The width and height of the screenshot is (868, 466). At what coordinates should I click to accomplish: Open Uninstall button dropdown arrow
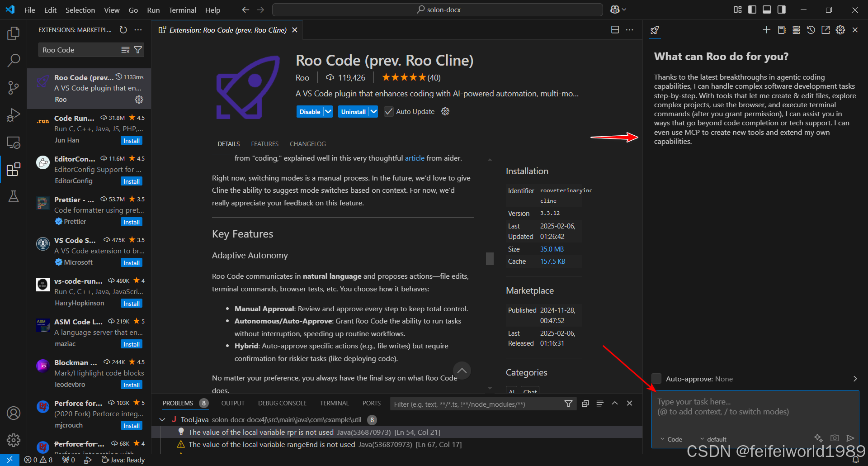(x=373, y=112)
